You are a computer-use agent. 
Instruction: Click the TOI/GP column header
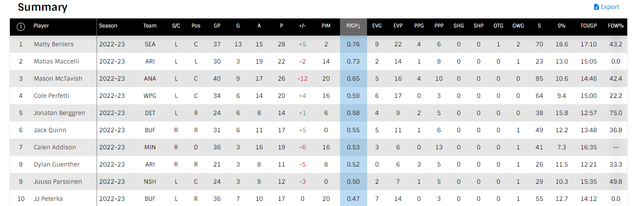(589, 26)
